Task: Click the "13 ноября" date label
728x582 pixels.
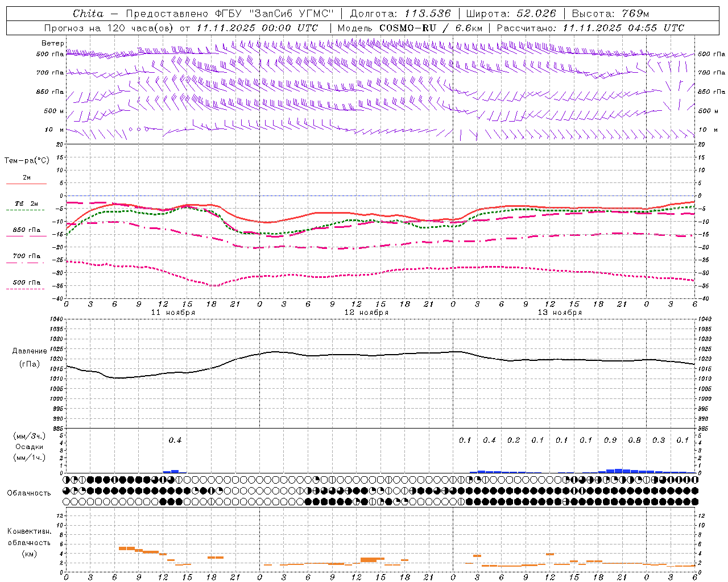Action: tap(560, 313)
